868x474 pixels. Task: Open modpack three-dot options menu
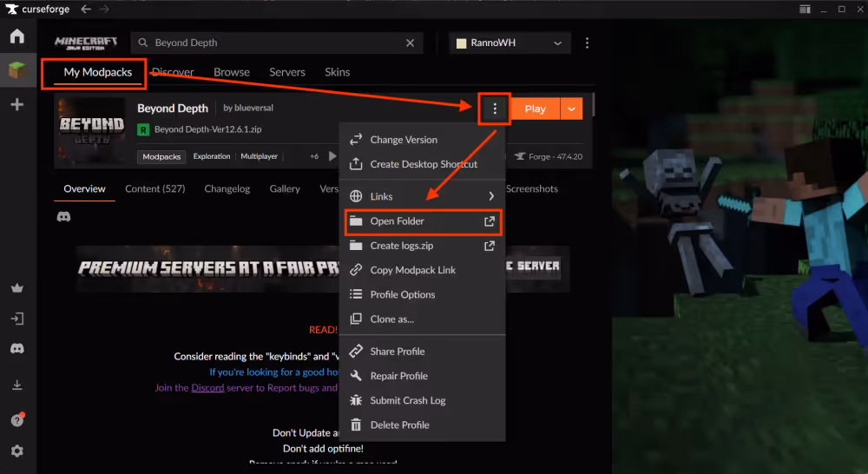[x=495, y=109]
